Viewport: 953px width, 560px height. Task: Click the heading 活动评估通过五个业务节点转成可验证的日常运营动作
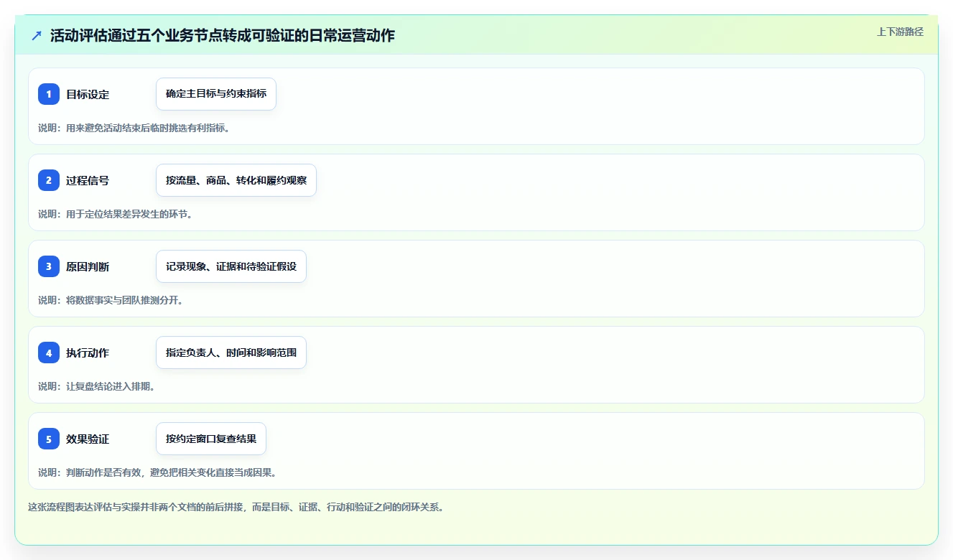pos(223,35)
